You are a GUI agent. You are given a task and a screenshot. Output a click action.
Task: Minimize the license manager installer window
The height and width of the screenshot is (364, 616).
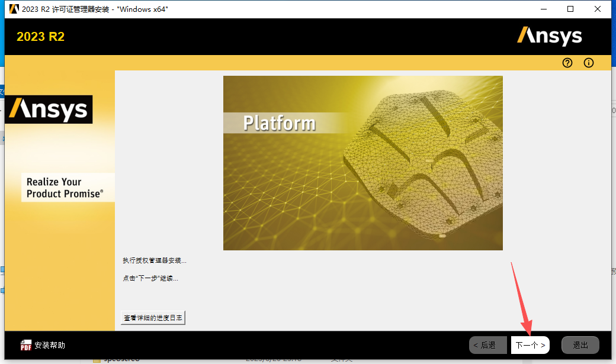tap(543, 9)
